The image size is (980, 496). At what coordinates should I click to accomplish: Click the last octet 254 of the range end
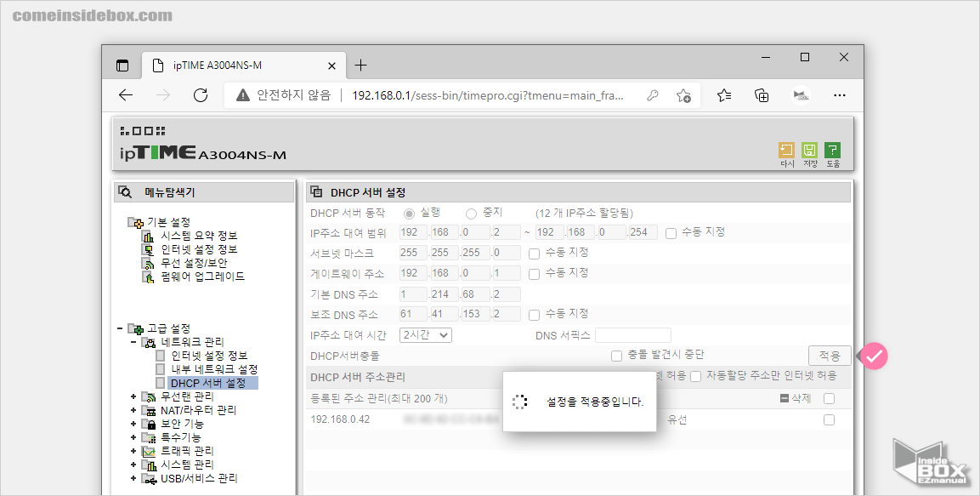pos(643,232)
